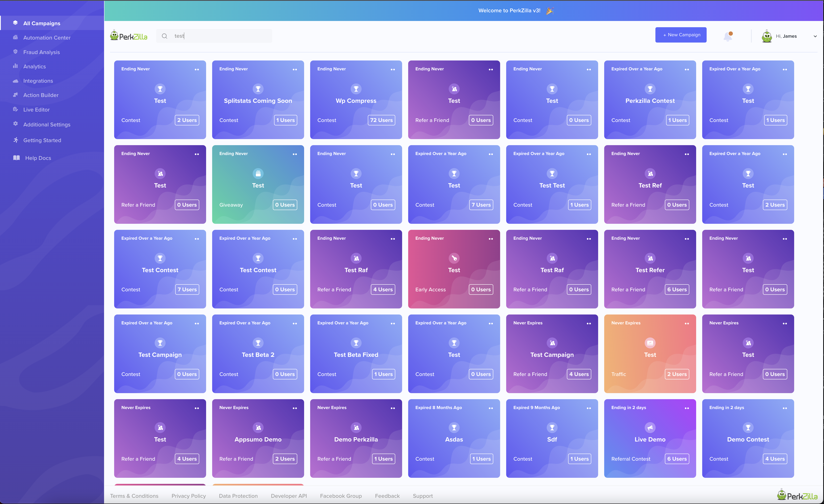Click the trophy icon on the Perkzilla Contest card

[650, 89]
